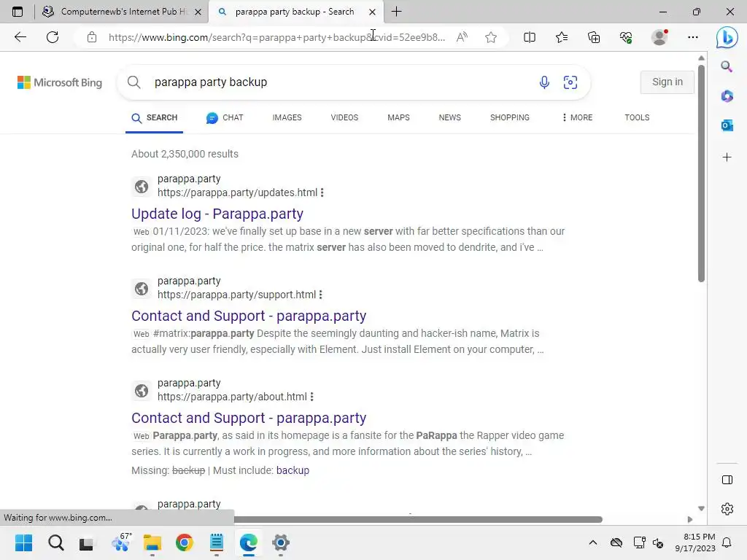Image resolution: width=747 pixels, height=560 pixels.
Task: Open Contact and Support link for support.html
Action: 249,316
